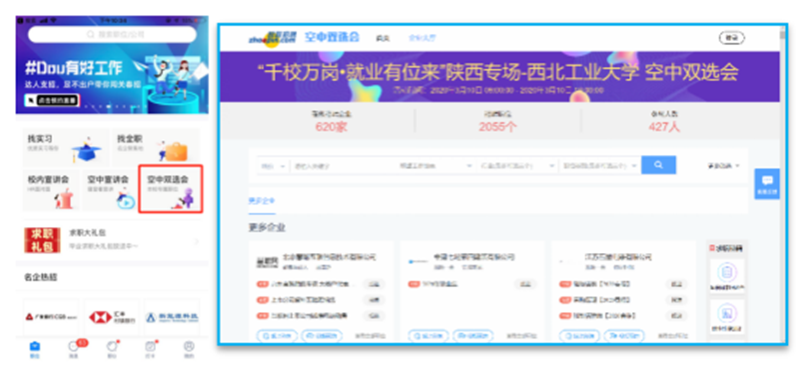Click the blue search magnifier button
The image size is (800, 369).
658,165
